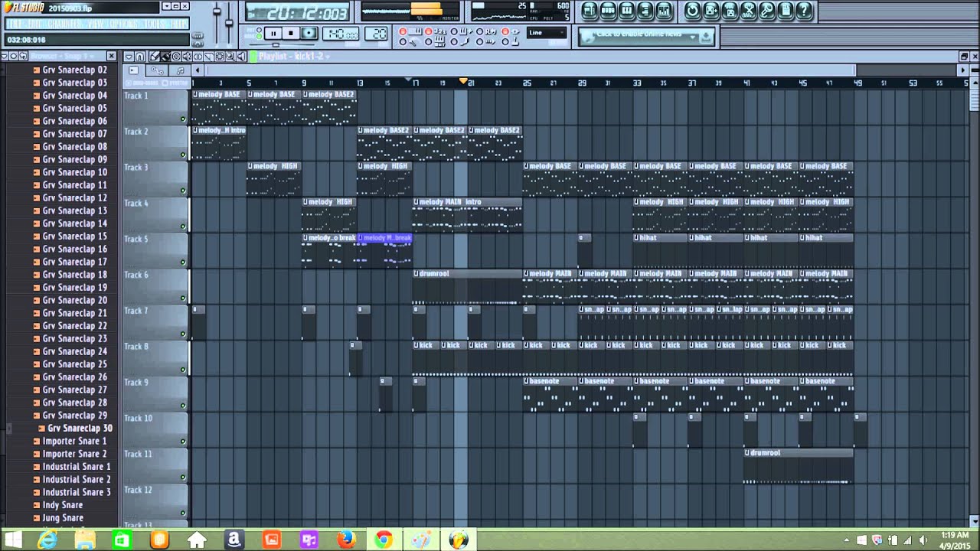
Task: Stop playback with the transport stop button
Action: 291,33
